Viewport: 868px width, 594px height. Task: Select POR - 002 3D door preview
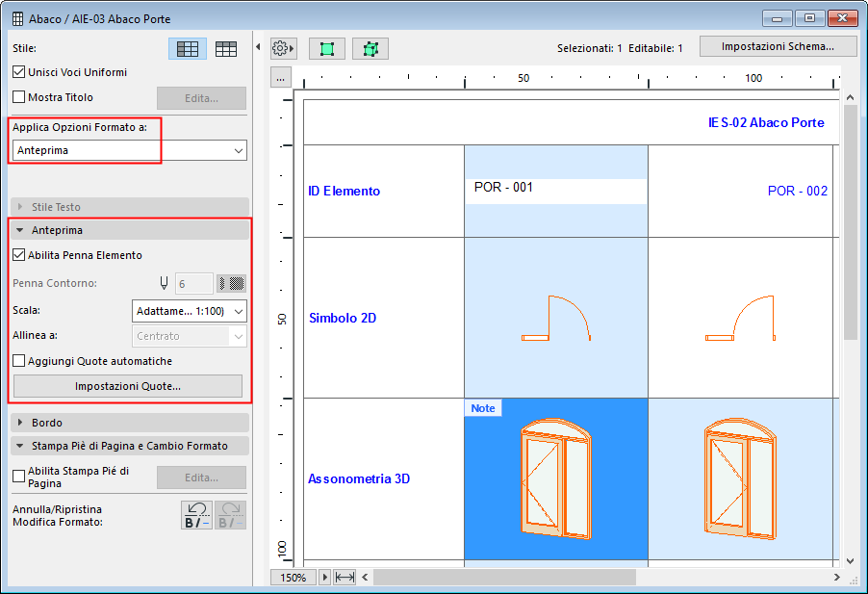coord(740,478)
